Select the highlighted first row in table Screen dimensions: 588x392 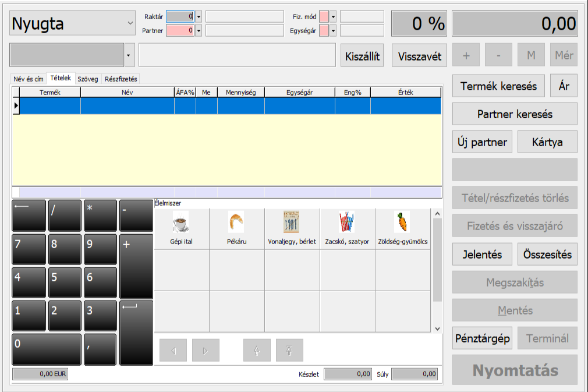click(227, 106)
